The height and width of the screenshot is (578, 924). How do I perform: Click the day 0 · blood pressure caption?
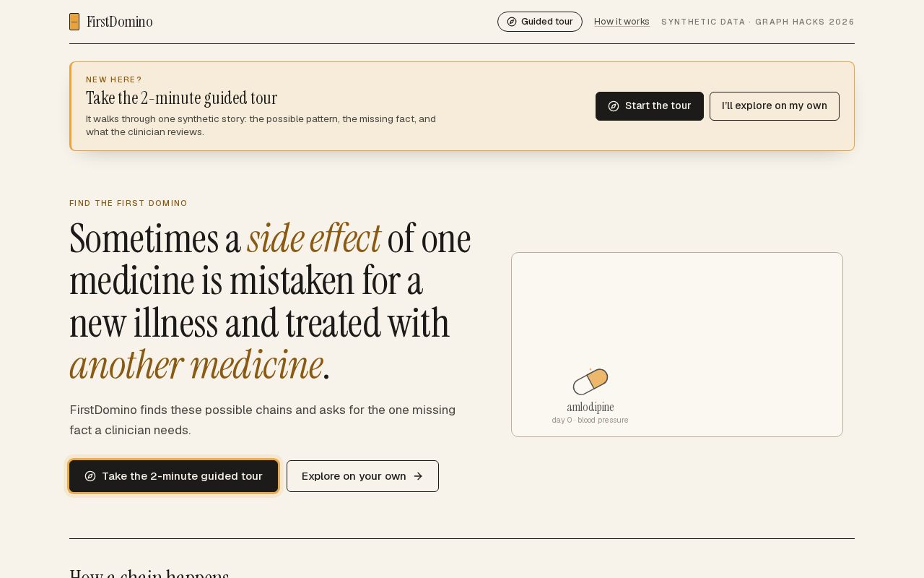point(590,420)
